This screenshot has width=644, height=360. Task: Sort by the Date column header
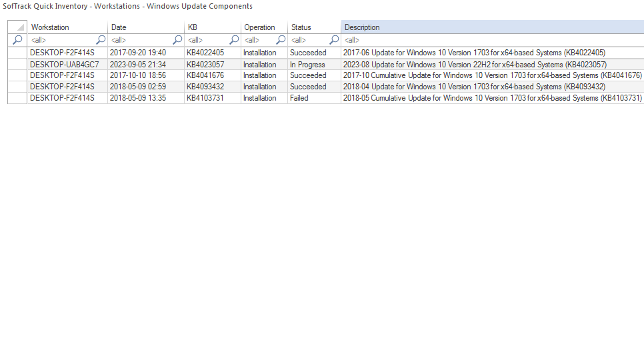pyautogui.click(x=145, y=27)
